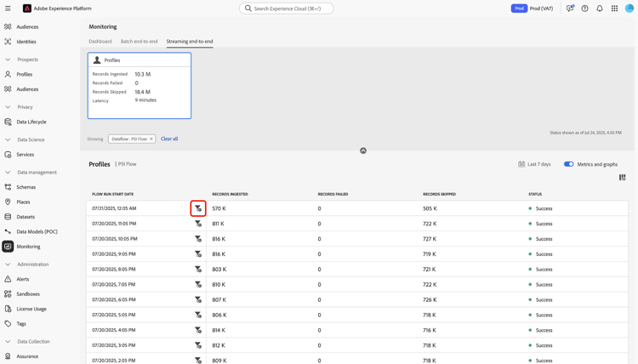The height and width of the screenshot is (364, 638).
Task: Collapse the Data management sidebar section
Action: click(8, 172)
